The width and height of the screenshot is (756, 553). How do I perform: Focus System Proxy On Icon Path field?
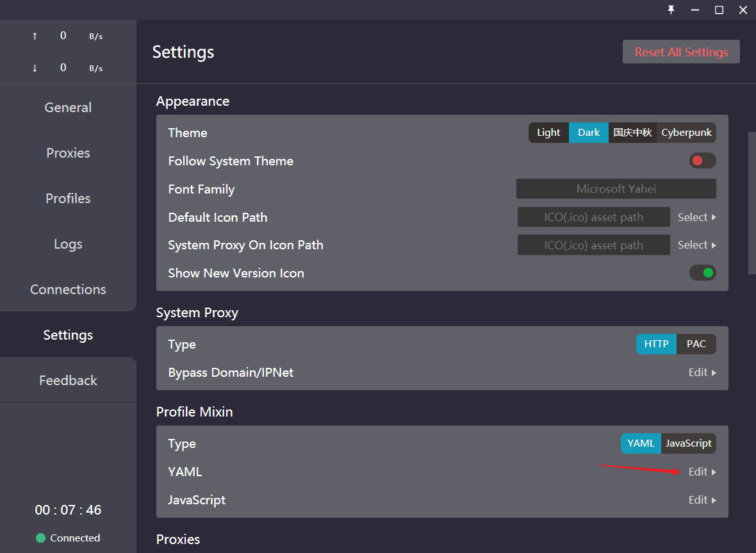593,245
